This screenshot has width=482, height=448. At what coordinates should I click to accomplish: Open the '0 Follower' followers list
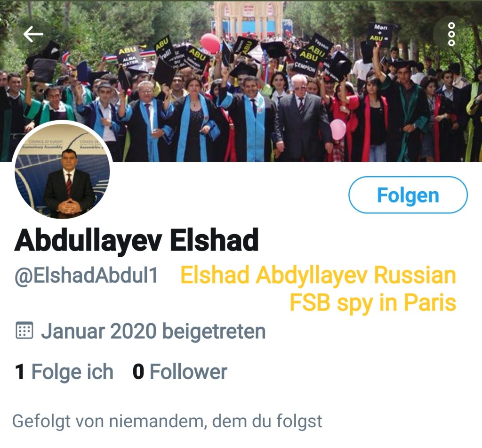(x=180, y=371)
